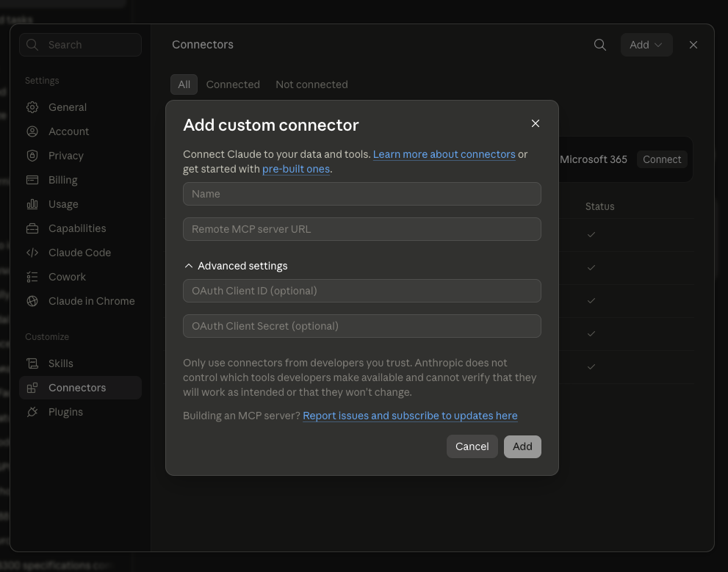Open Claude Code settings page

point(80,253)
